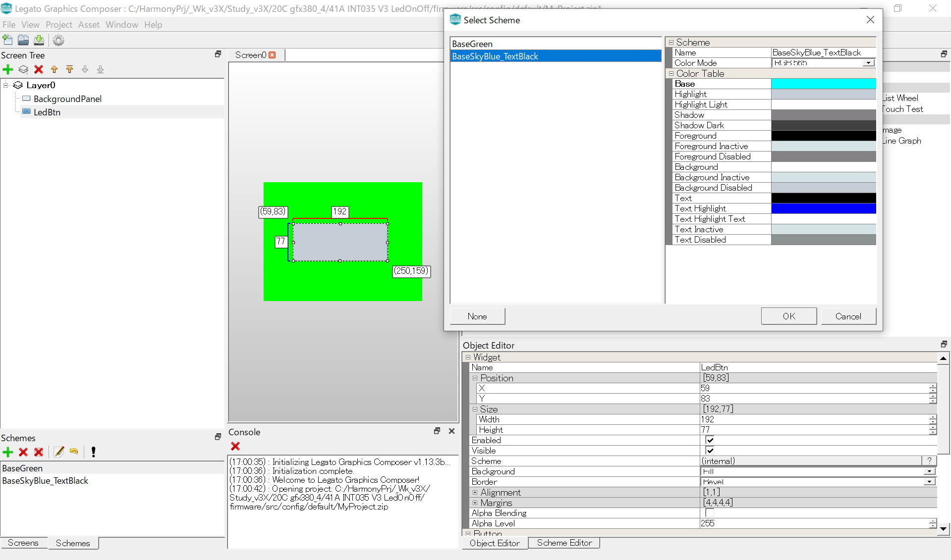The height and width of the screenshot is (560, 951).
Task: Click the save project icon with green arrow
Action: (x=39, y=40)
